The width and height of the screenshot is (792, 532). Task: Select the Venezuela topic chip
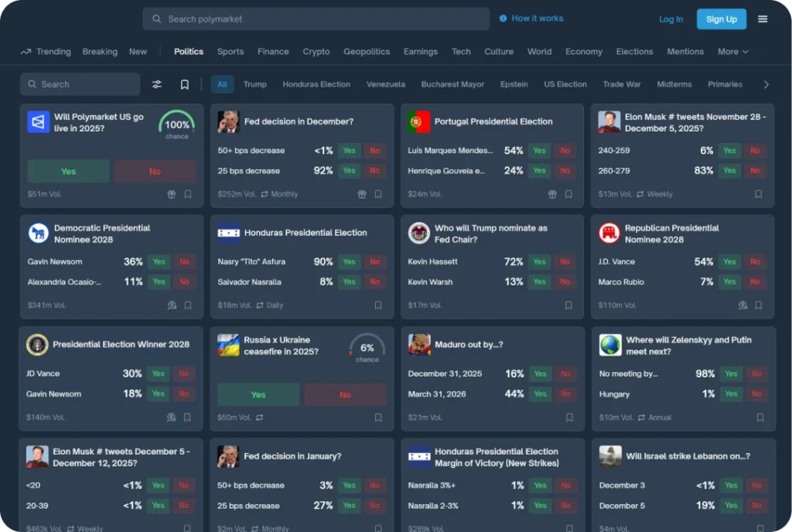(385, 84)
